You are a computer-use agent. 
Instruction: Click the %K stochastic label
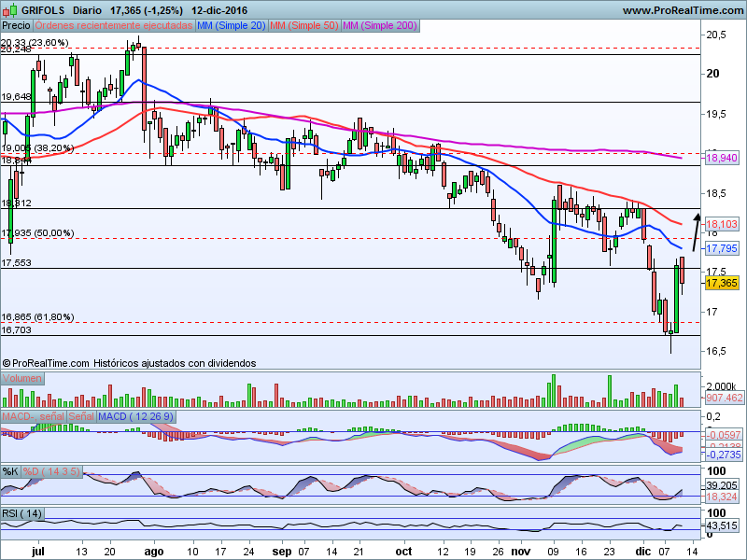(x=10, y=472)
